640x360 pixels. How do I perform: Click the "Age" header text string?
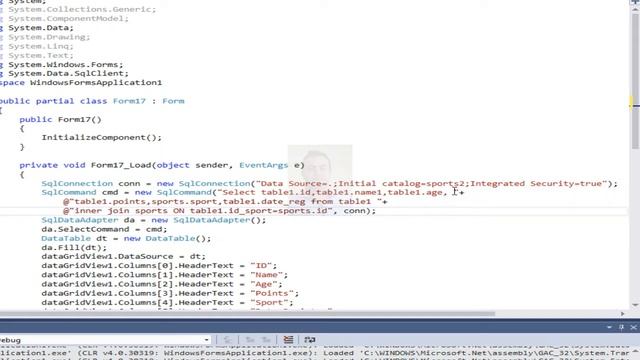(x=264, y=284)
